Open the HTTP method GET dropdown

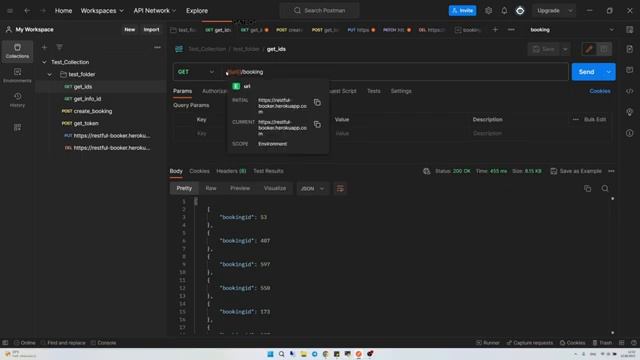[x=196, y=72]
